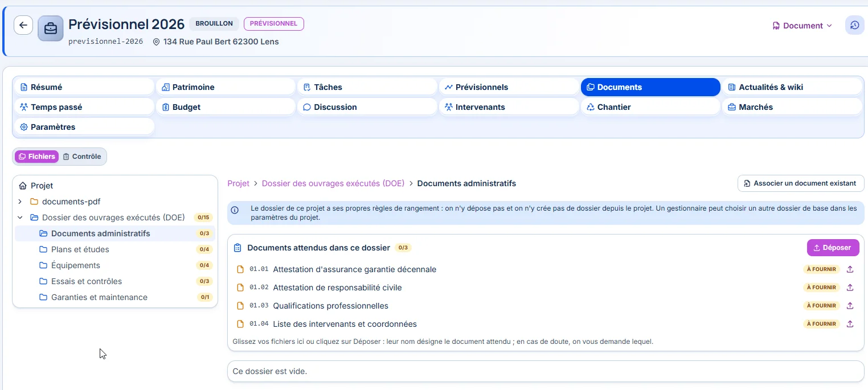Click Attestation d'assurance garantie décennale text

point(355,269)
